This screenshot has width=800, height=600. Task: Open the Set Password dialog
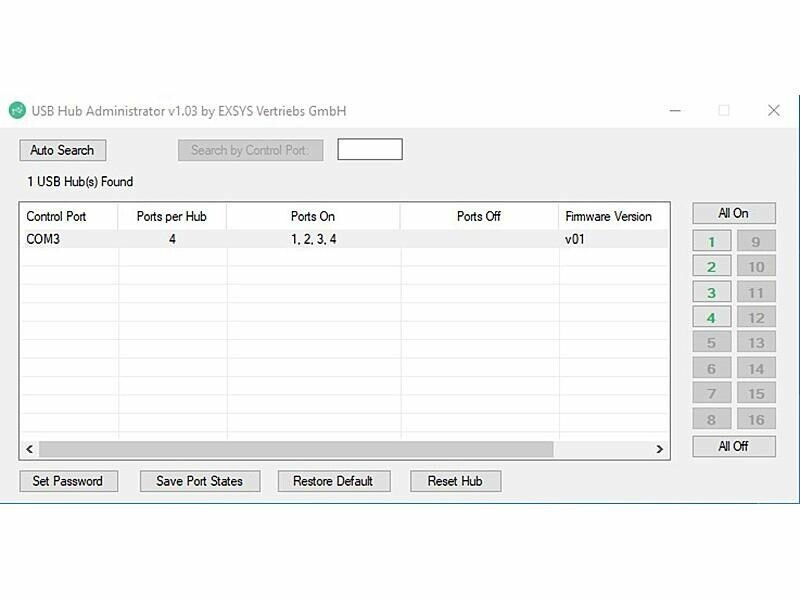coord(67,481)
